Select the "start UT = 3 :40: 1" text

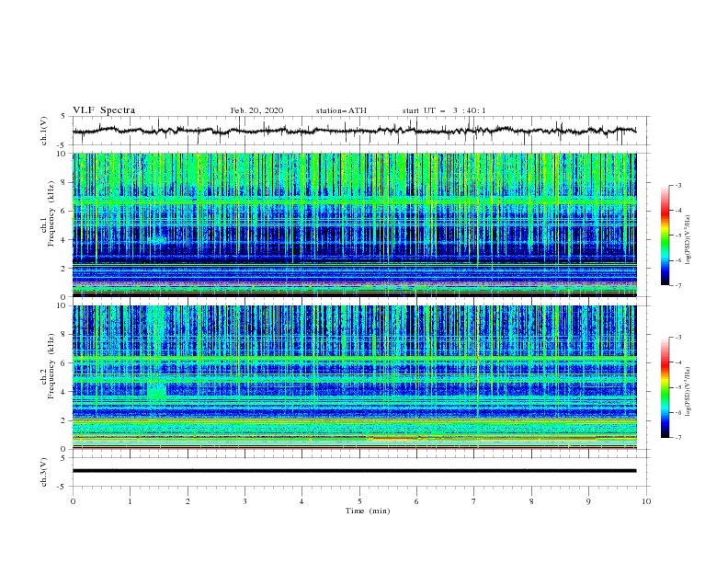tap(444, 110)
